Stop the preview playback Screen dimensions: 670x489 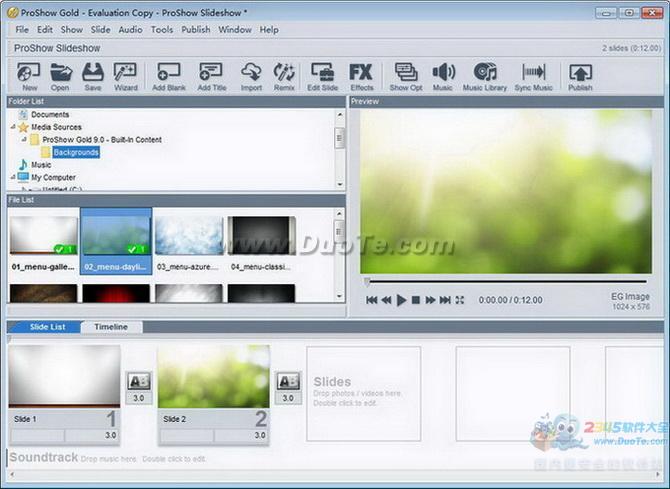coord(416,300)
